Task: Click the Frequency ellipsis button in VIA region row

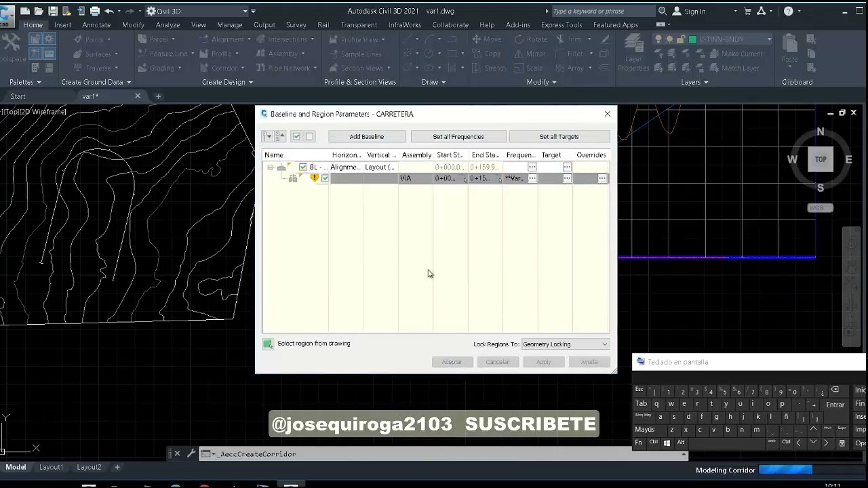Action: (x=532, y=178)
